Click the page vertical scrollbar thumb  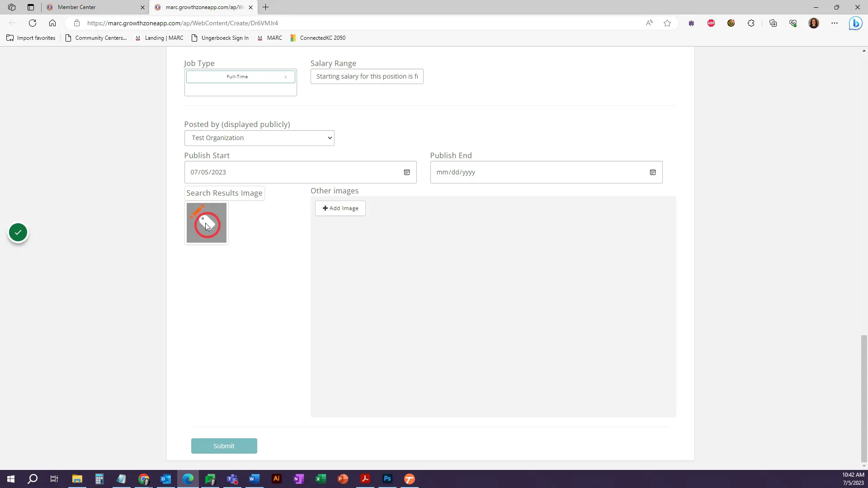pyautogui.click(x=864, y=399)
